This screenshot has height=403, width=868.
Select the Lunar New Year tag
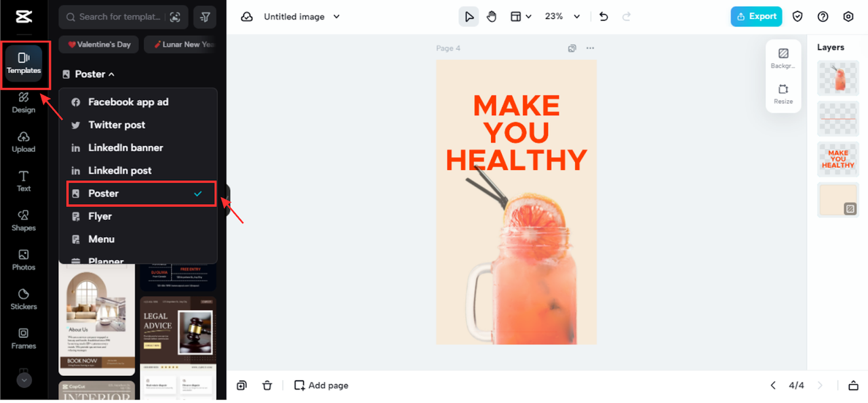(180, 45)
